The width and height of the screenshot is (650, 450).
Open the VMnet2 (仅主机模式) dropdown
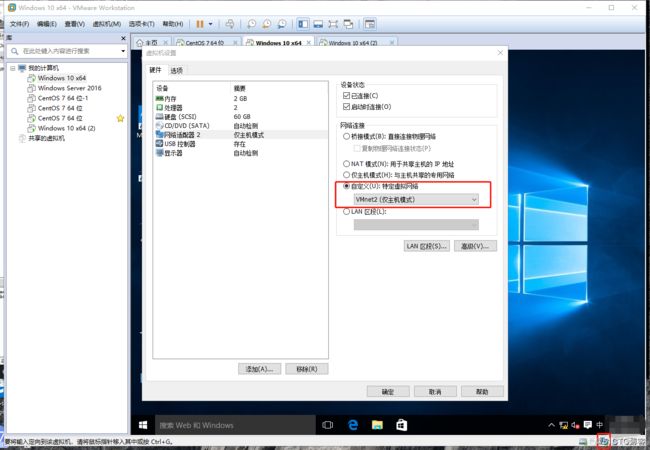pos(416,199)
